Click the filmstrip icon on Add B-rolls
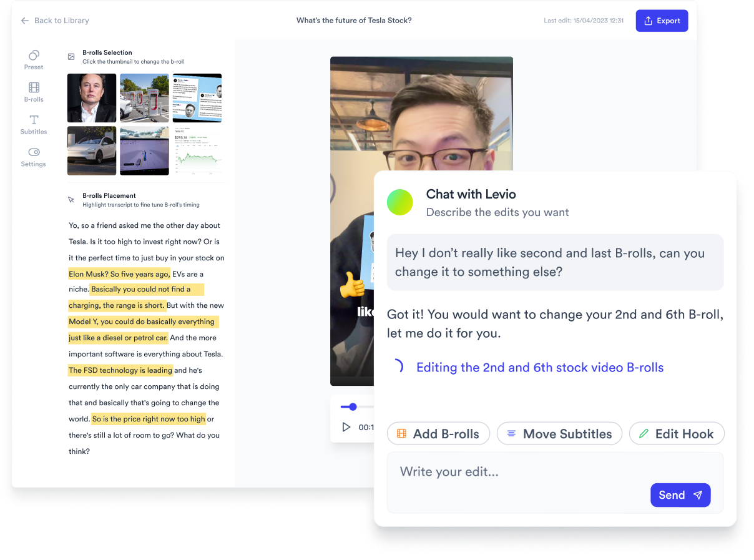The height and width of the screenshot is (560, 754). [401, 433]
